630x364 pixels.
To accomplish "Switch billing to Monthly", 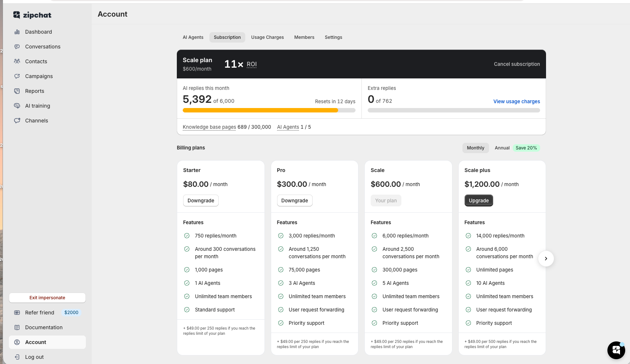I will point(475,148).
